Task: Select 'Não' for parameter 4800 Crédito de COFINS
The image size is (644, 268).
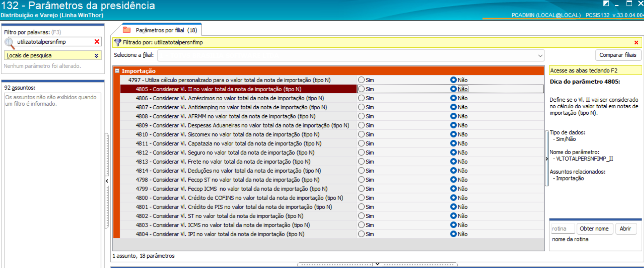Action: coord(453,198)
